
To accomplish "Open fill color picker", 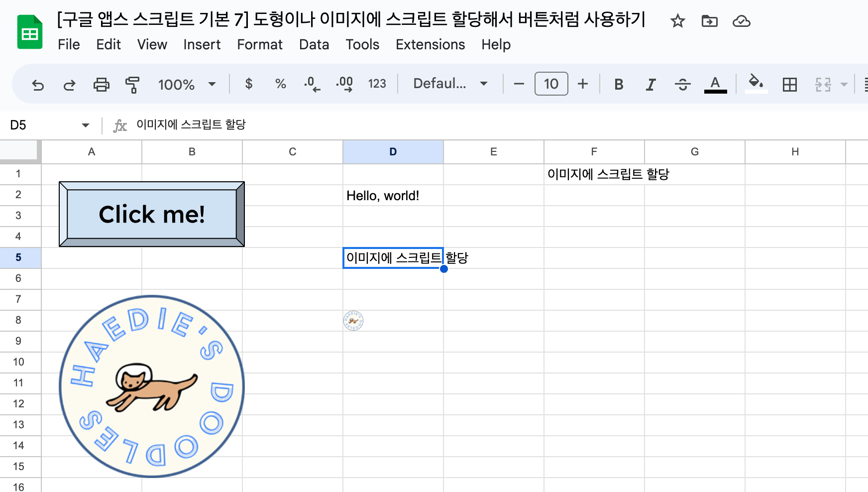I will point(756,83).
